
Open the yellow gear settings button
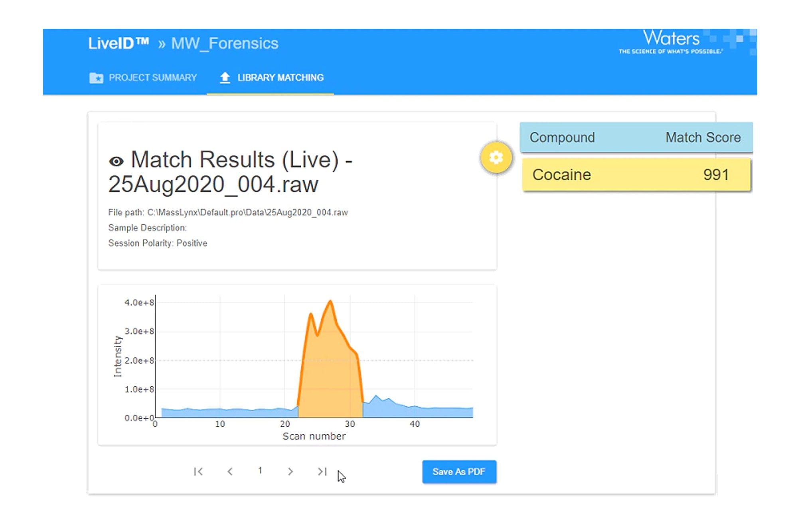click(x=496, y=158)
